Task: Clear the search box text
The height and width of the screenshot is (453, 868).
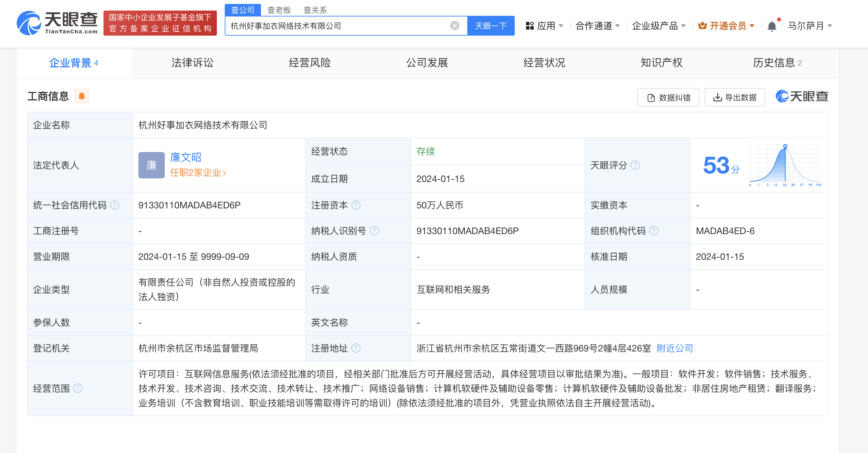Action: click(454, 26)
